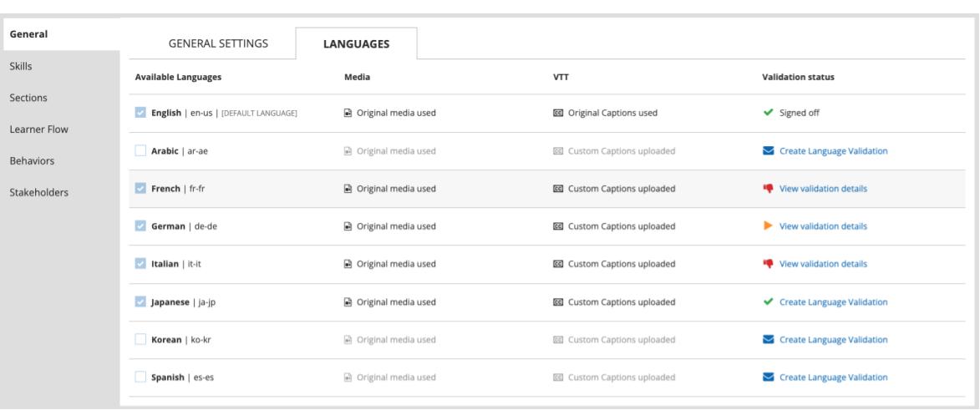
Task: Switch to the General Settings tab
Action: 218,44
